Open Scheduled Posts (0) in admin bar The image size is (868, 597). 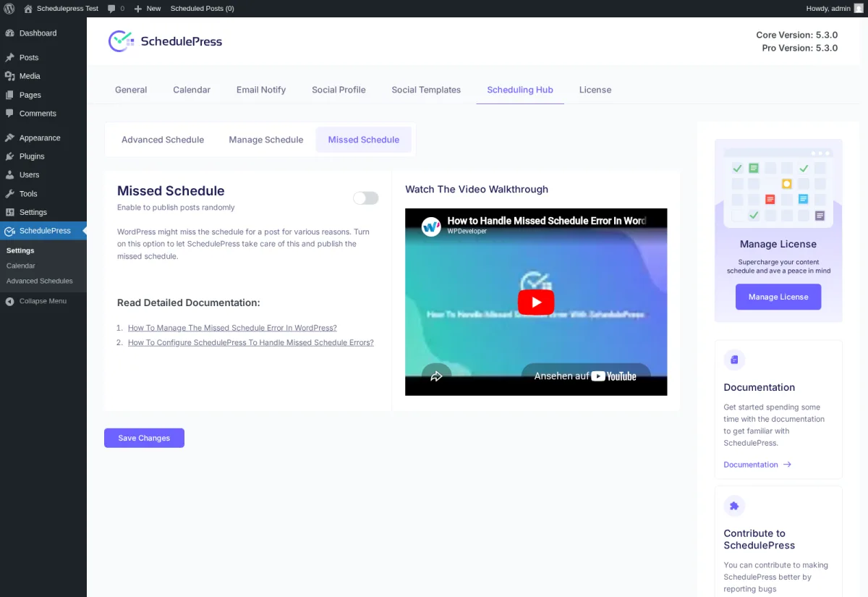pyautogui.click(x=203, y=9)
